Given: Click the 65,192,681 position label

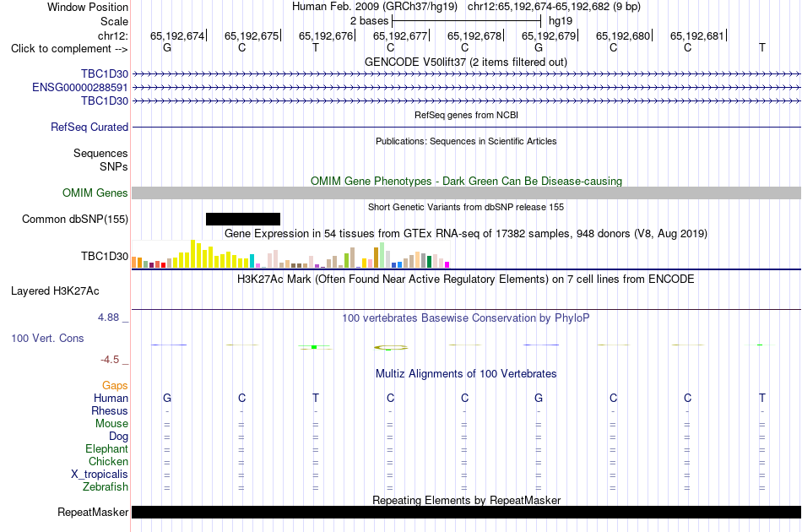Looking at the screenshot, I should tap(697, 35).
